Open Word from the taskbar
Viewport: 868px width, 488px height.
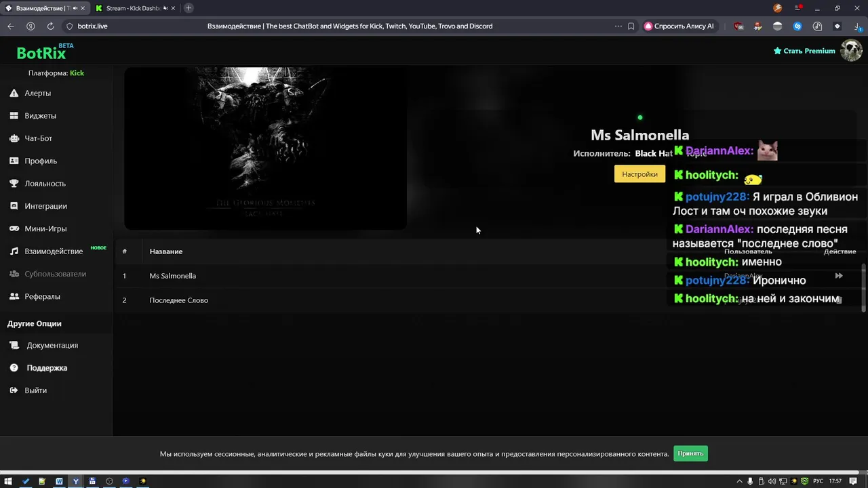click(x=59, y=481)
